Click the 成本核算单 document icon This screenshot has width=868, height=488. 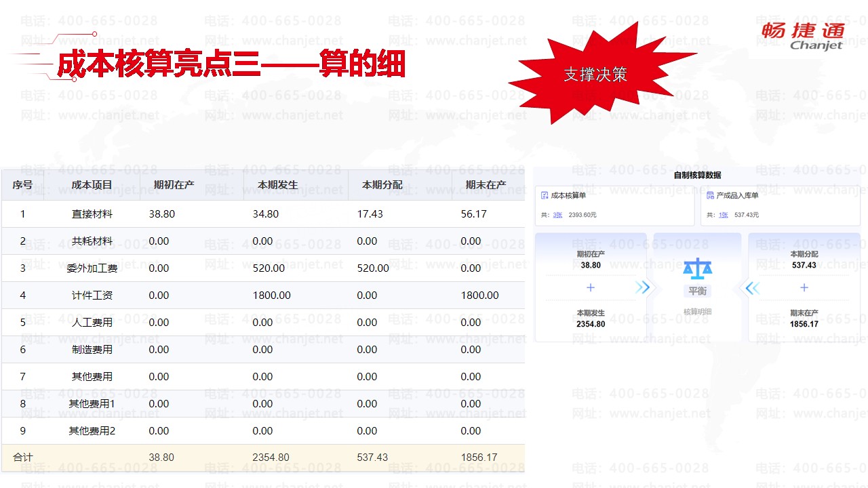(545, 195)
